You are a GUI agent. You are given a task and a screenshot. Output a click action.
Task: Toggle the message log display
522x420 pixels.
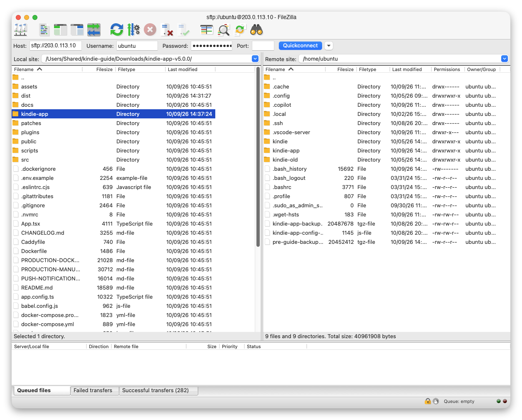(x=44, y=30)
